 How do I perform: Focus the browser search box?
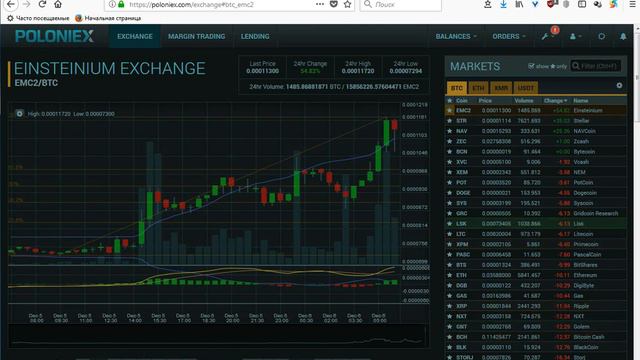(400, 4)
